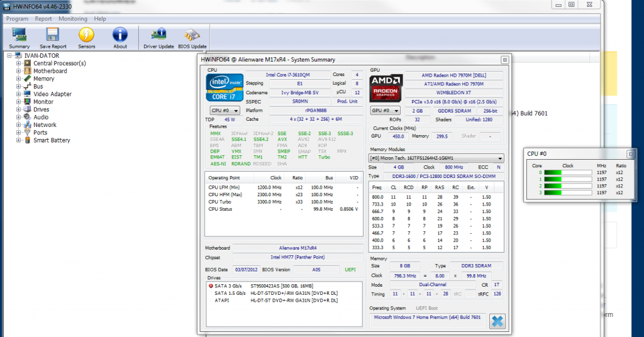The width and height of the screenshot is (644, 337).
Task: Launch the BIOS Update tool
Action: click(192, 35)
